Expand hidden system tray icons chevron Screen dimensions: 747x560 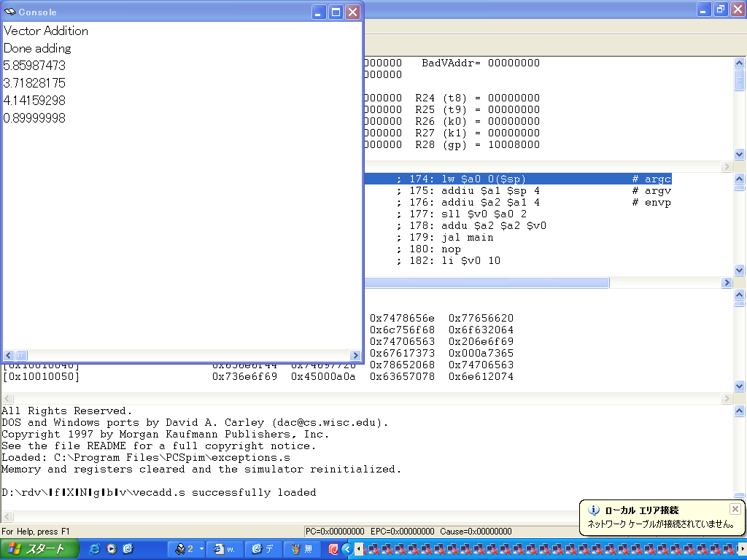(347, 549)
